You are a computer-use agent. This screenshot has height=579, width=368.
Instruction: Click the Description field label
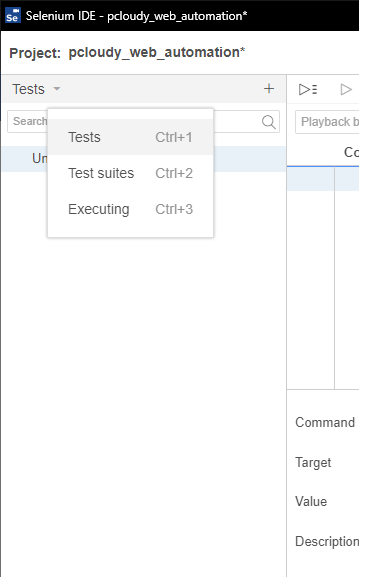(327, 542)
